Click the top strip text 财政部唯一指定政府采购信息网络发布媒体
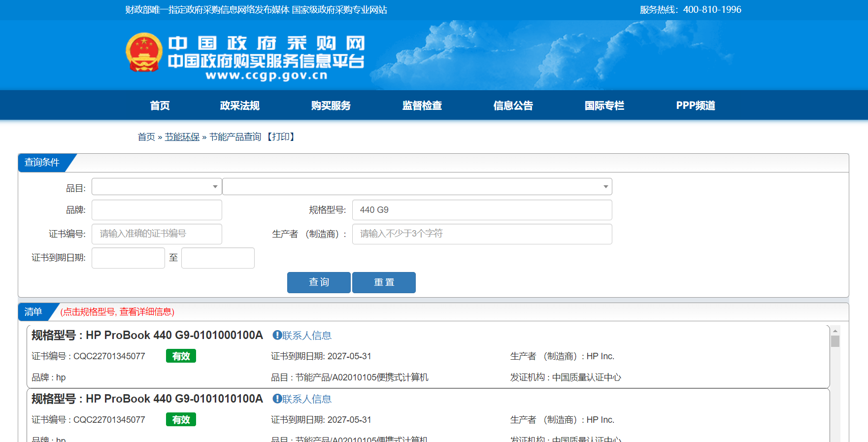Screen dimensions: 868x442 [x=207, y=10]
